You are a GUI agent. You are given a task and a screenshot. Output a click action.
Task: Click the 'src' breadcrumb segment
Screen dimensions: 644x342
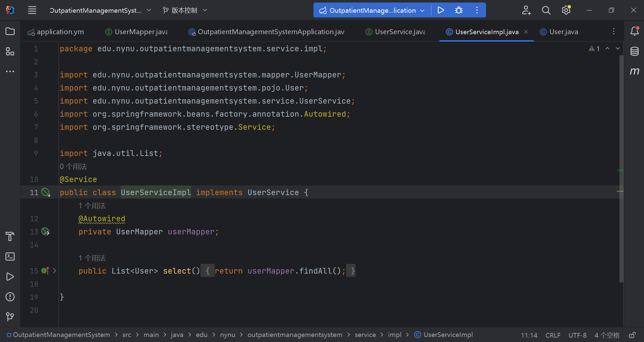point(127,335)
